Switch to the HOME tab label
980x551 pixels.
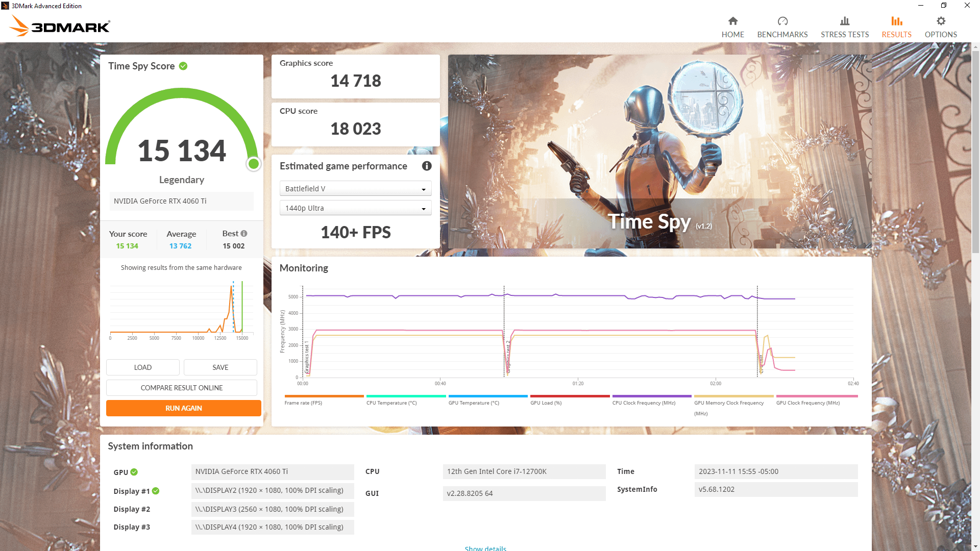(732, 35)
